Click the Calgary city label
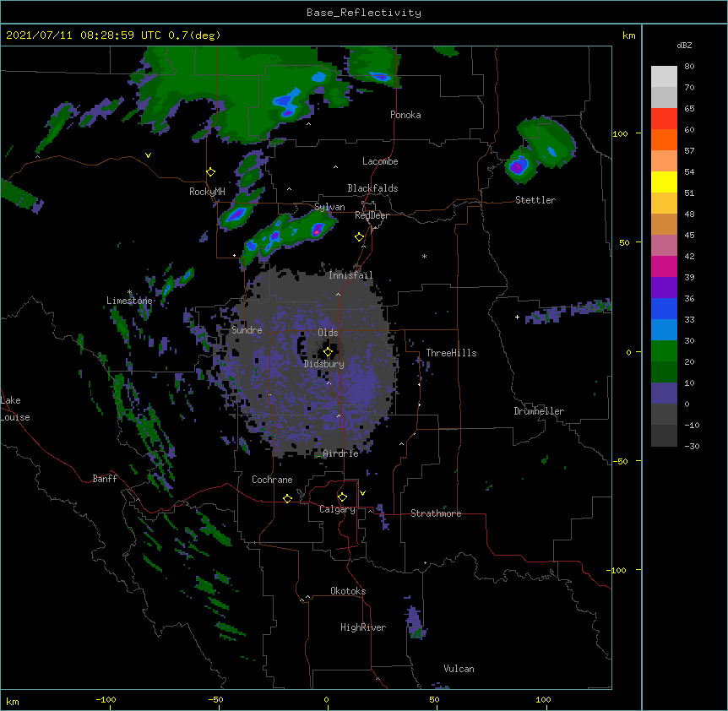 pos(338,509)
